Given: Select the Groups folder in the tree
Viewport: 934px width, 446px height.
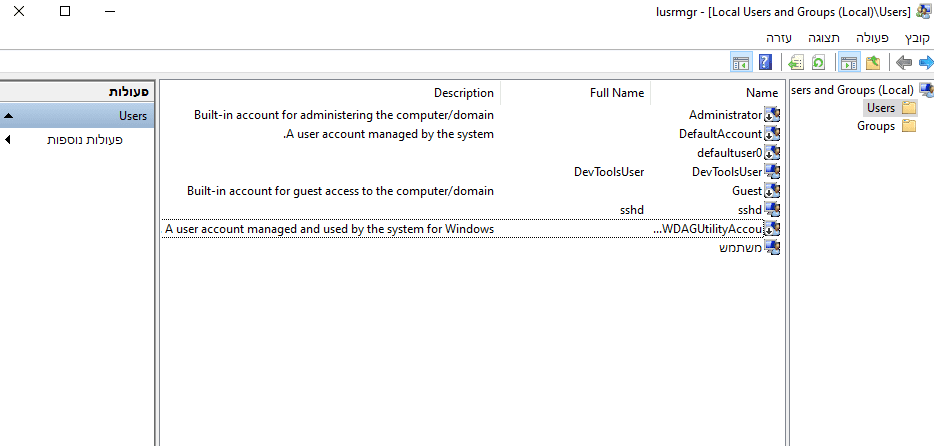Looking at the screenshot, I should pyautogui.click(x=876, y=126).
